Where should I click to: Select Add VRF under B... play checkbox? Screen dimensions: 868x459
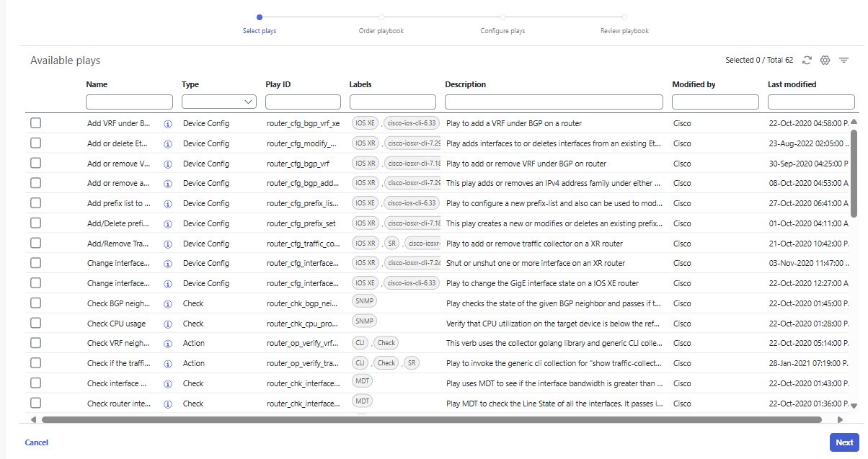pos(35,123)
